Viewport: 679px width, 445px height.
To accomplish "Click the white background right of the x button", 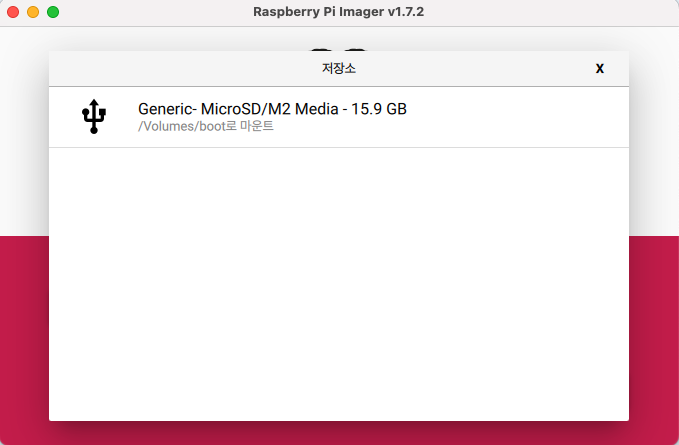I will point(654,132).
